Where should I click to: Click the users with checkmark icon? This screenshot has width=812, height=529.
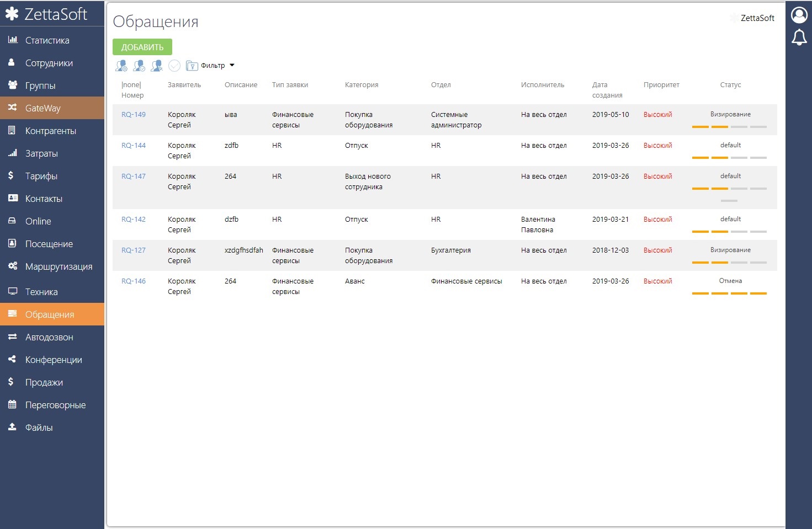[x=139, y=66]
